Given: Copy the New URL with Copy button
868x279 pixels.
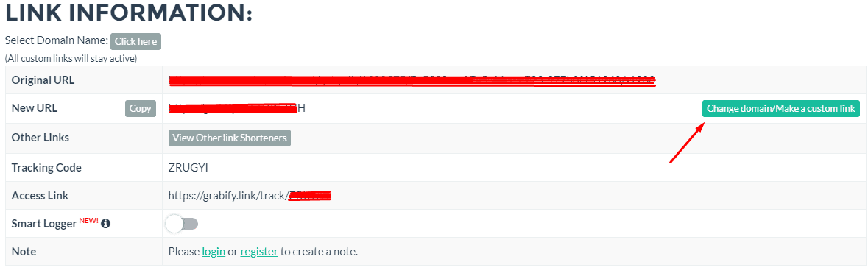Looking at the screenshot, I should point(141,108).
